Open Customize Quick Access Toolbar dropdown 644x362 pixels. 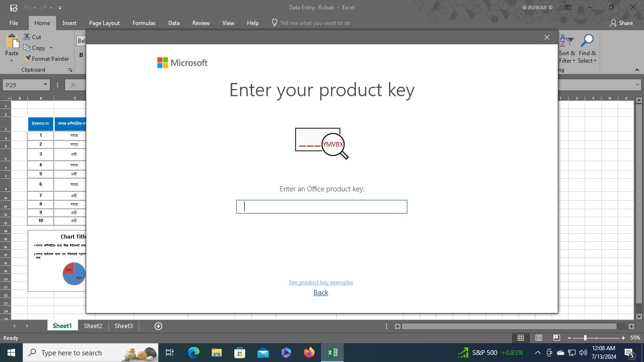[x=60, y=8]
